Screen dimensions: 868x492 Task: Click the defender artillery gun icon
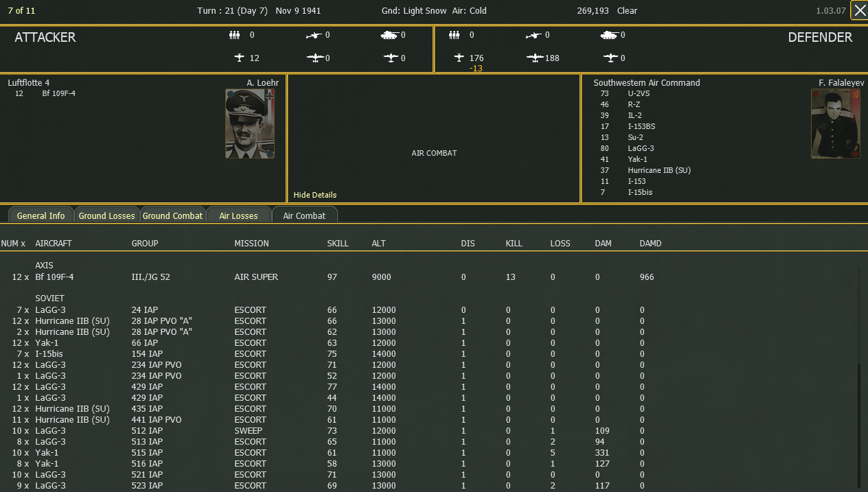534,35
